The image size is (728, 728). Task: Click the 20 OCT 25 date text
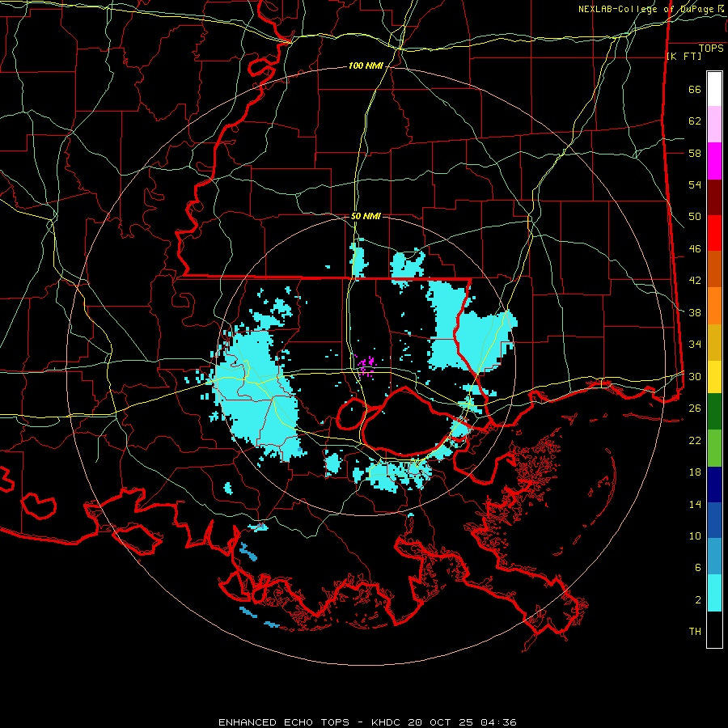point(442,722)
